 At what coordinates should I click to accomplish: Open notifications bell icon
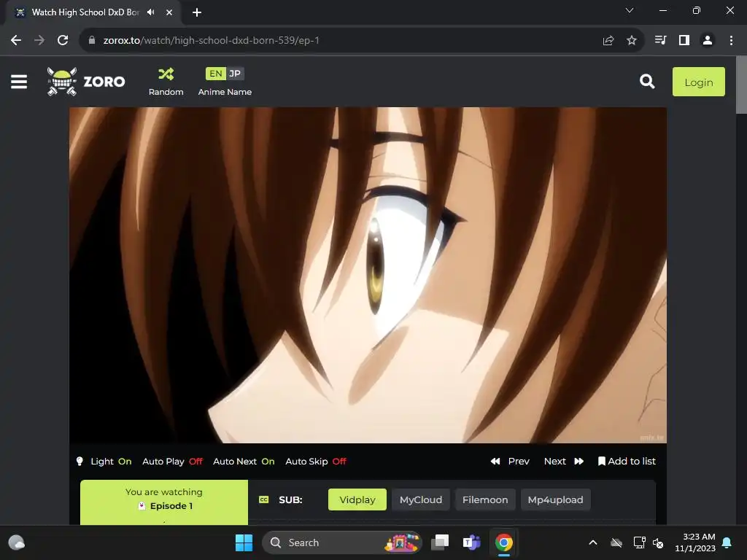point(727,542)
